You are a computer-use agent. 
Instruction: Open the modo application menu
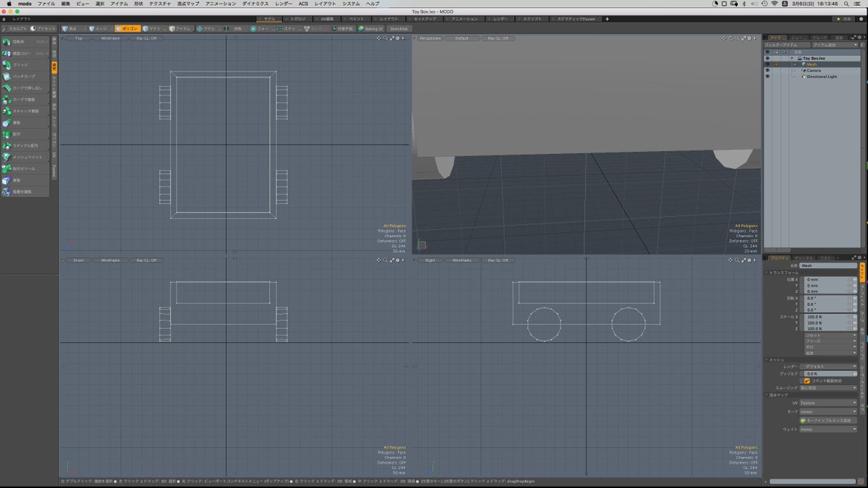[x=25, y=4]
